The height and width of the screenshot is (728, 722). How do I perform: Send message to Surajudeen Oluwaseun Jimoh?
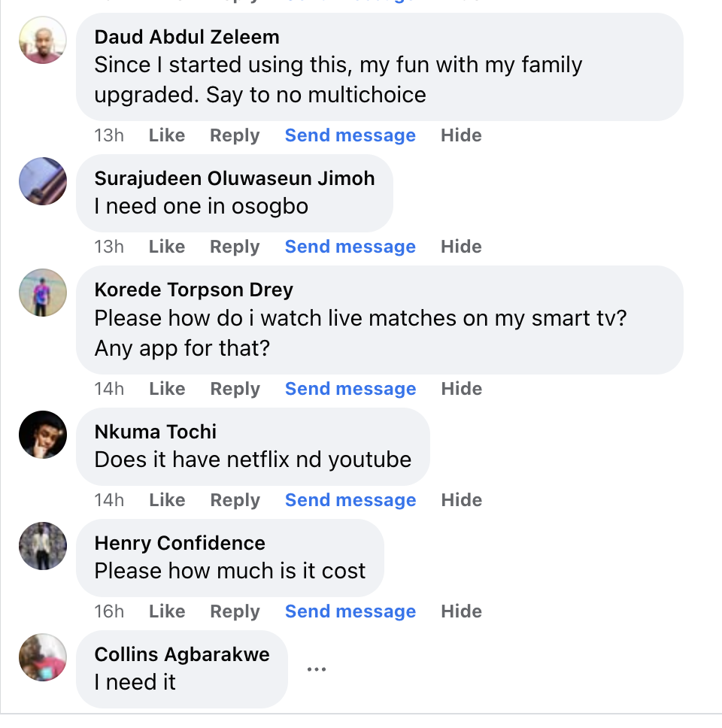[350, 247]
